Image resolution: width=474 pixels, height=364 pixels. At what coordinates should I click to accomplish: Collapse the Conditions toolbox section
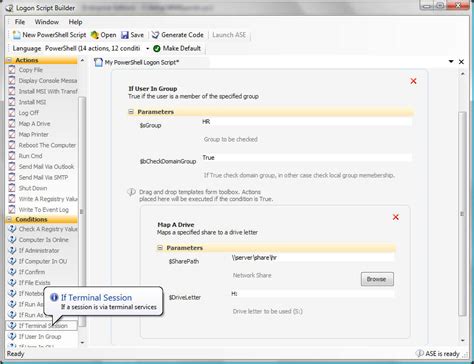tap(9, 219)
